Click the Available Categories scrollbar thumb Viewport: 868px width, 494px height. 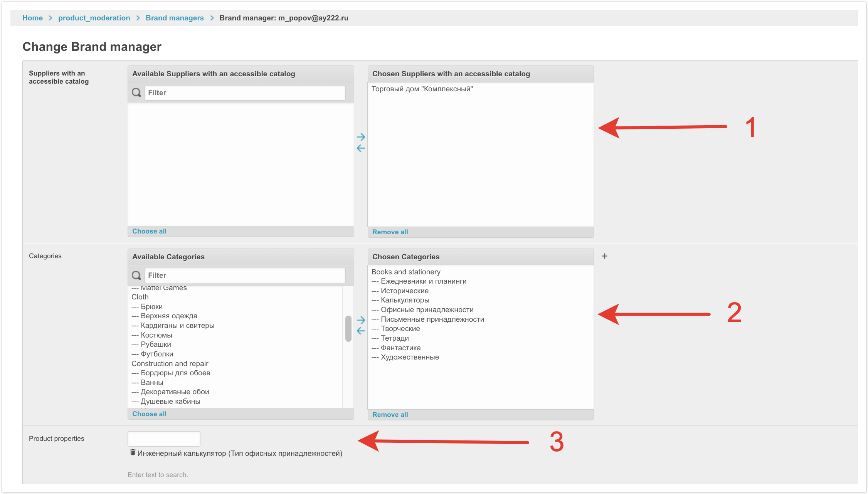pos(348,328)
